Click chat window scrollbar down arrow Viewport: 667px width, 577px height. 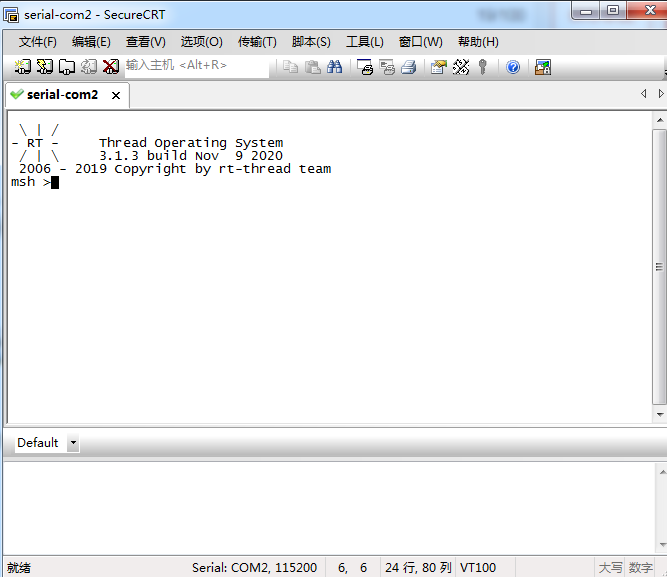click(x=663, y=545)
